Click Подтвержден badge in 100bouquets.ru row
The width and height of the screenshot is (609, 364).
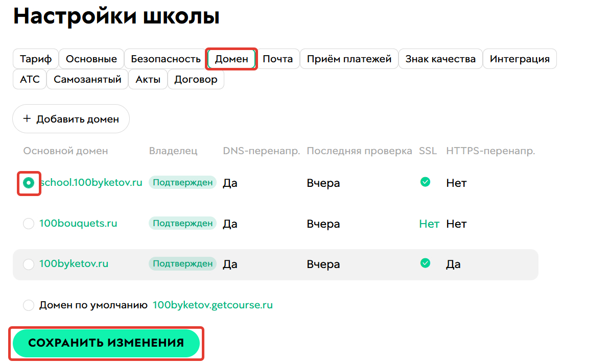(x=182, y=223)
